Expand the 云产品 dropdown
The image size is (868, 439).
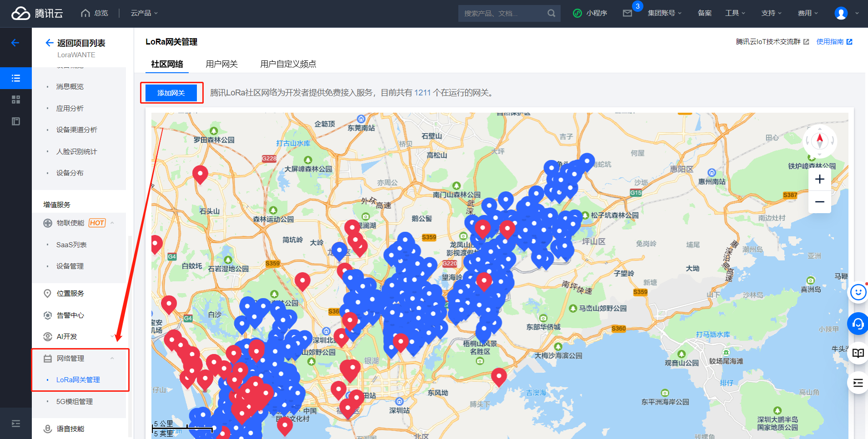tap(144, 13)
